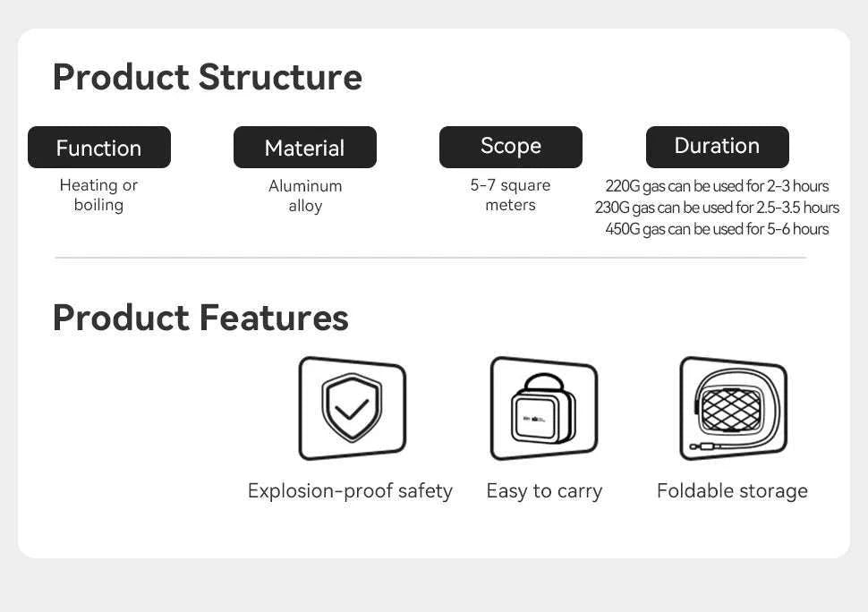The width and height of the screenshot is (868, 612).
Task: Click the 'Foldable storage' caption
Action: point(732,491)
